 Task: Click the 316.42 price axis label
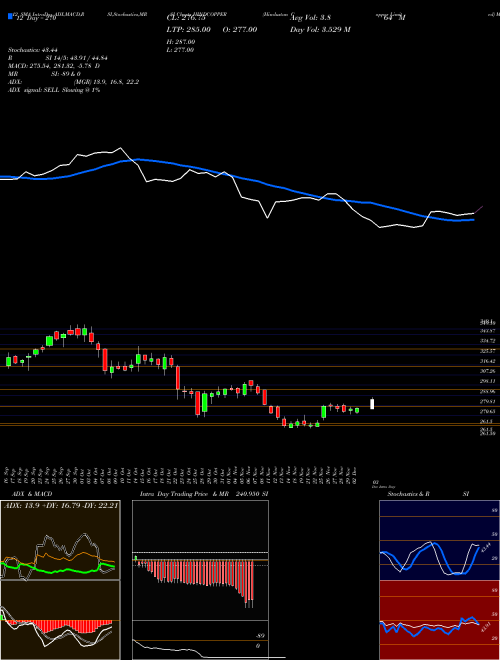click(488, 361)
